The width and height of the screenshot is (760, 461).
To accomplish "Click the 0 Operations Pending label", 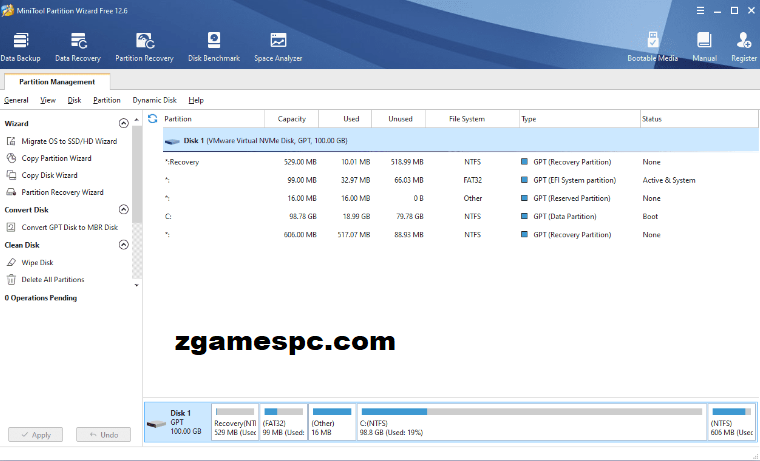I will point(41,298).
